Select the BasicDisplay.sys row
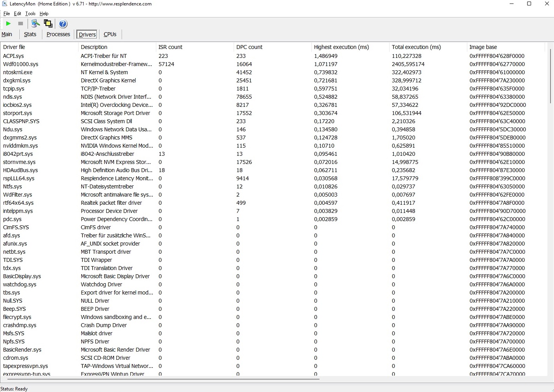Image resolution: width=554 pixels, height=392 pixels. click(274, 276)
